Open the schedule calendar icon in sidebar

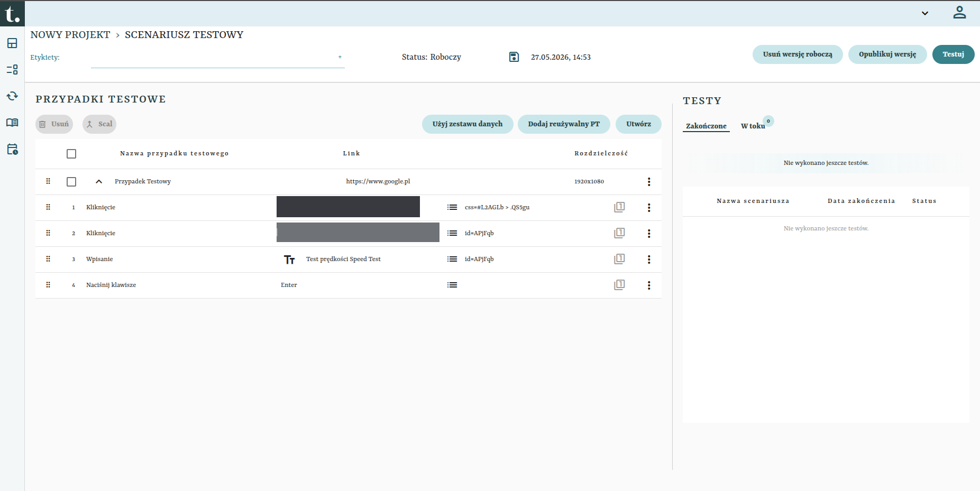[12, 149]
